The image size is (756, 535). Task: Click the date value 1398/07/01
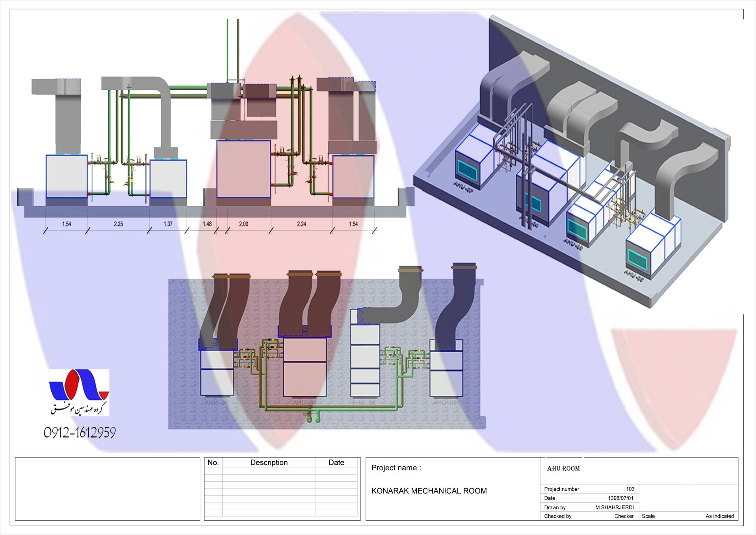pos(621,498)
